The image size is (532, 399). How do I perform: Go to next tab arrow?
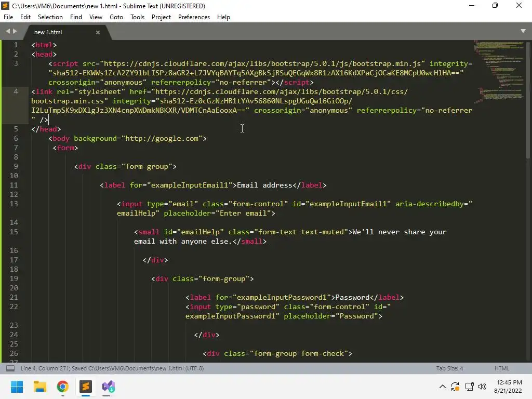pyautogui.click(x=15, y=31)
